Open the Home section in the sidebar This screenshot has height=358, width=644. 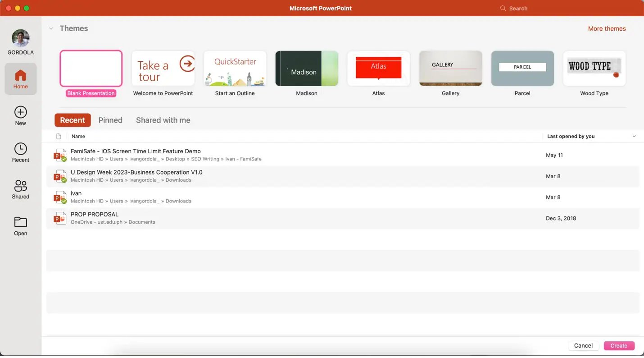coord(21,79)
